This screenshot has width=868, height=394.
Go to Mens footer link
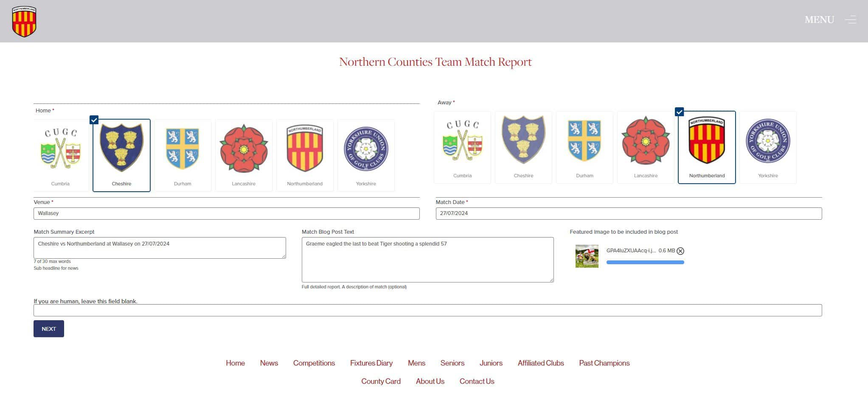tap(416, 363)
